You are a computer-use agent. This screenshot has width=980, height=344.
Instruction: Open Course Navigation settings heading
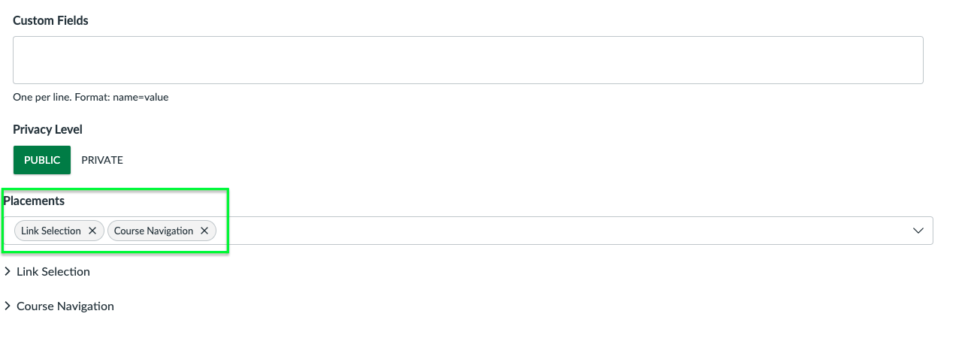(x=65, y=306)
